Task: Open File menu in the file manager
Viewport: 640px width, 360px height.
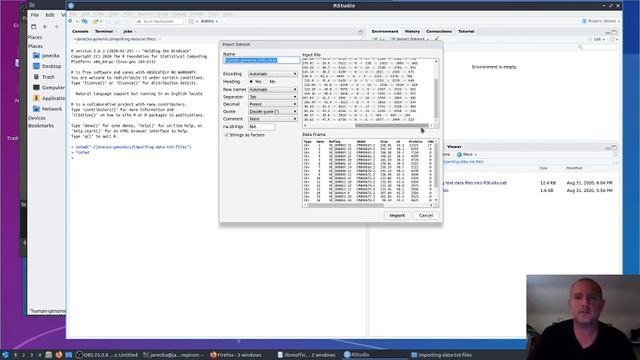Action: coord(35,15)
